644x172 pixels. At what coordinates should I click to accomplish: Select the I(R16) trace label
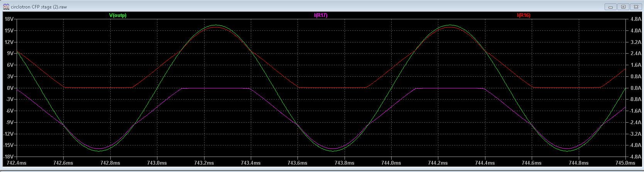[x=524, y=15]
